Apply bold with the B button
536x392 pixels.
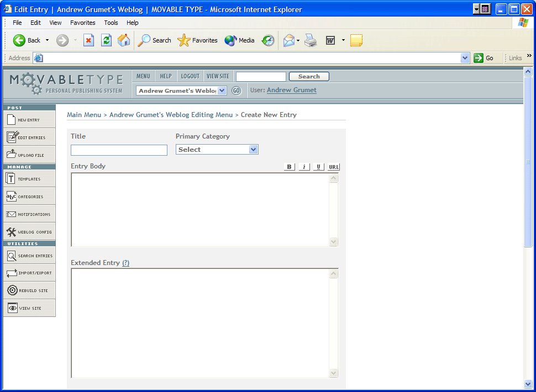(x=289, y=167)
